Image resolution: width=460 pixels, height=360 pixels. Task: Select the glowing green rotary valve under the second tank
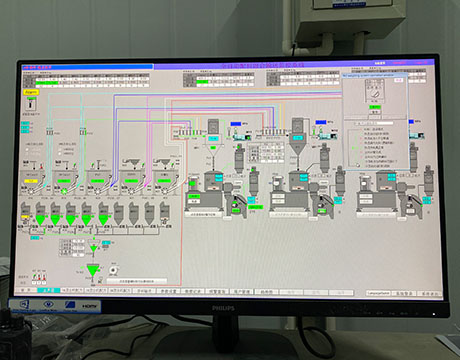(x=64, y=191)
